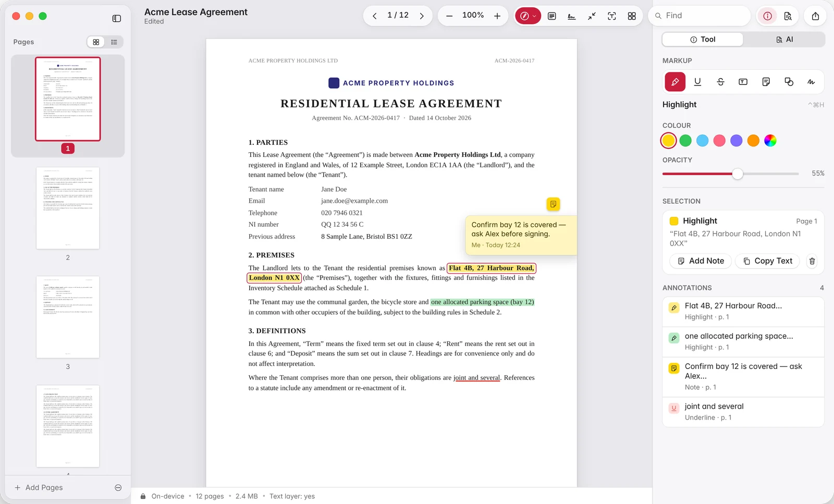This screenshot has width=834, height=504.
Task: Choose the purple highlight colour
Action: point(736,141)
